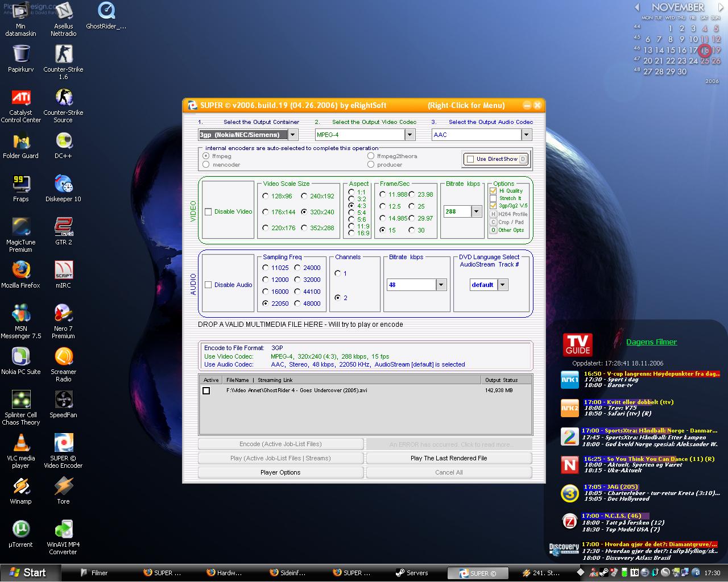Viewport: 728px width, 582px height.
Task: Check the Disable Video checkbox
Action: click(208, 212)
